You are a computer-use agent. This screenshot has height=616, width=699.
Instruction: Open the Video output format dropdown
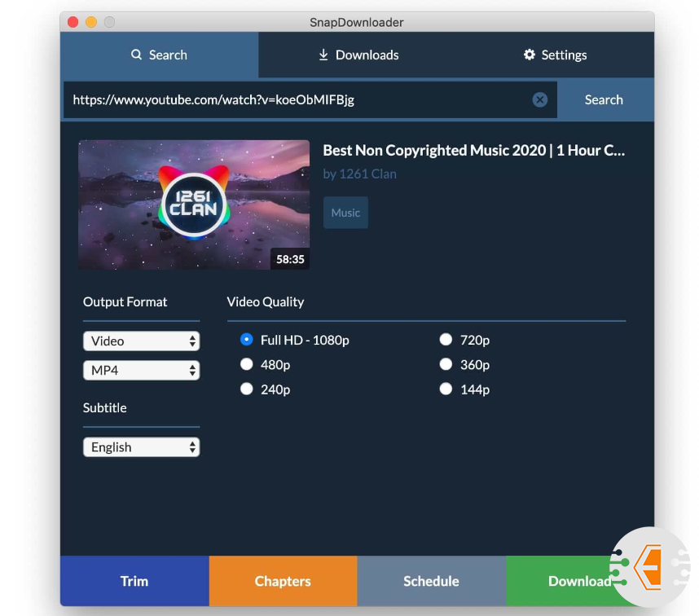141,341
